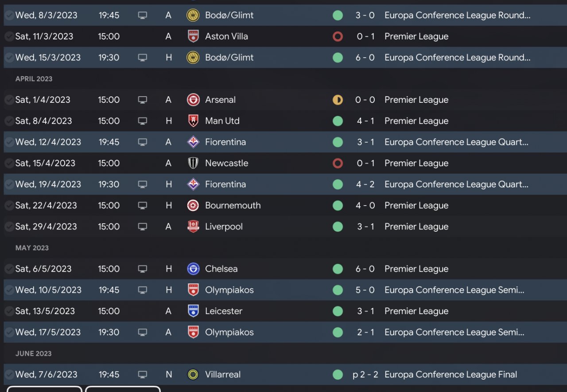Click the Man Utd club badge
The image size is (567, 392).
click(x=193, y=121)
